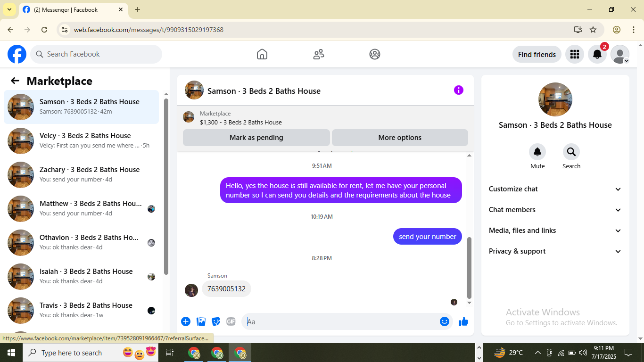Open the Facebook menu grid icon
The width and height of the screenshot is (644, 362).
point(574,54)
